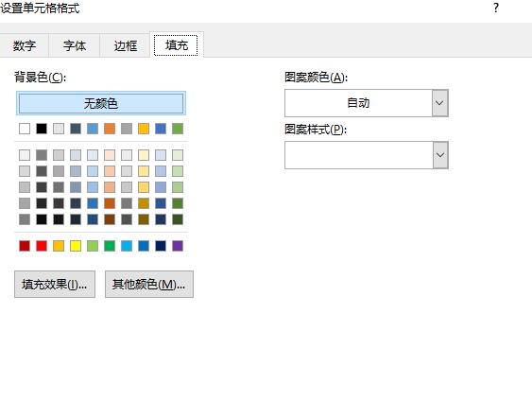
Task: Pick the black swatch in theme row
Action: pyautogui.click(x=42, y=129)
